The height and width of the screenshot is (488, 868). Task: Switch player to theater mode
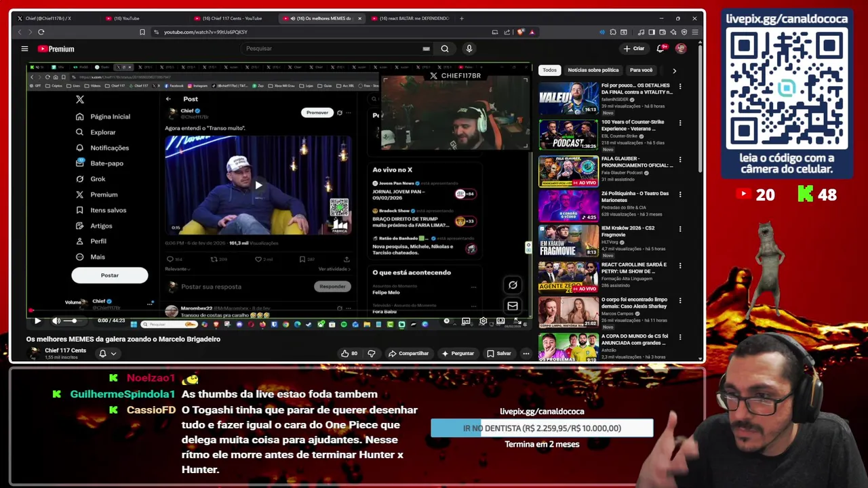[x=500, y=321]
